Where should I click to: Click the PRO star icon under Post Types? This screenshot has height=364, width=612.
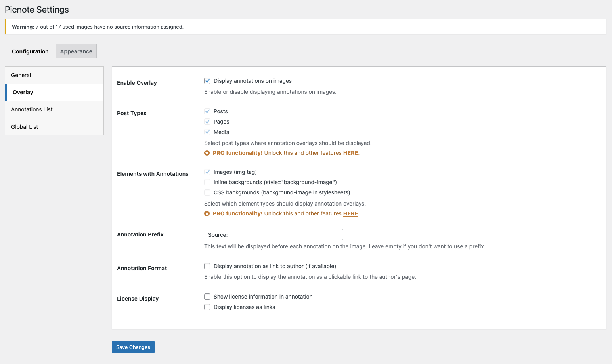point(207,153)
